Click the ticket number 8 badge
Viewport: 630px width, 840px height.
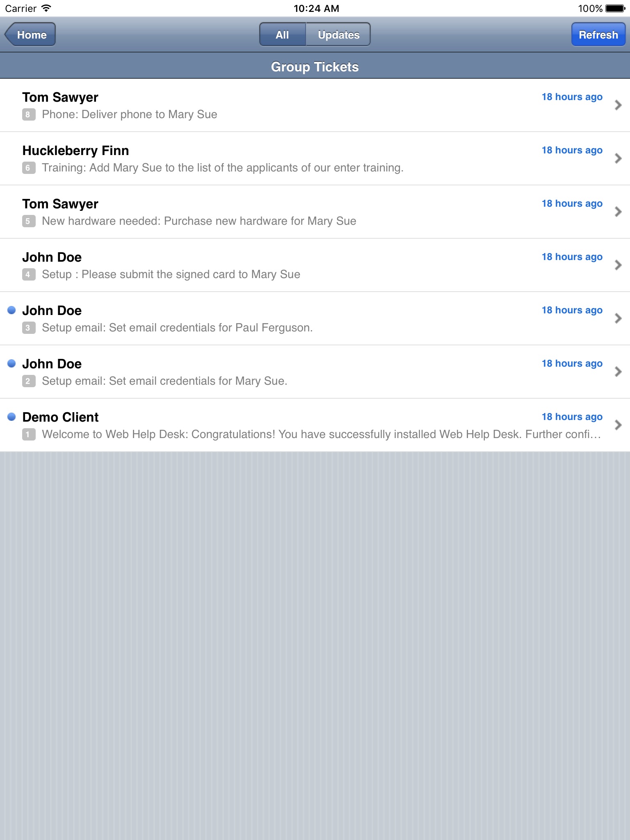click(x=28, y=114)
